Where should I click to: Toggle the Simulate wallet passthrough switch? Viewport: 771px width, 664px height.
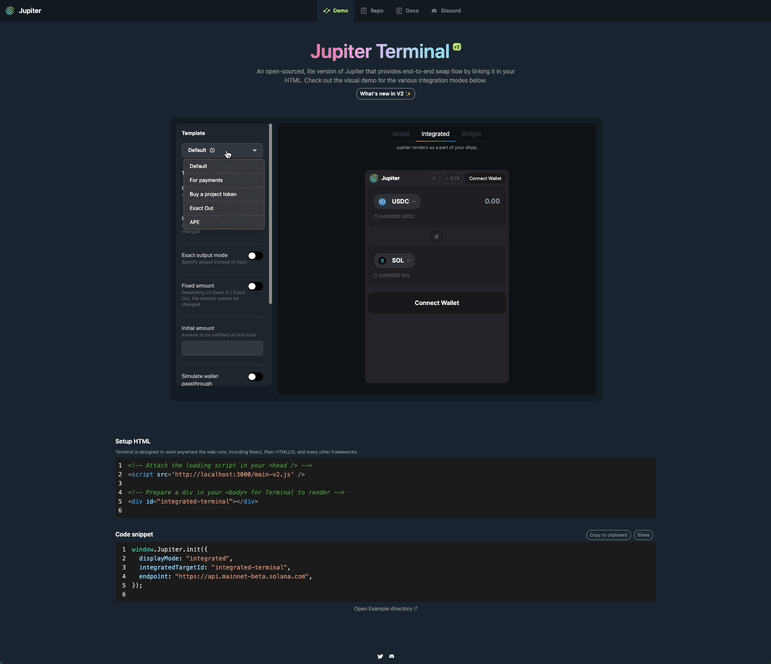255,377
